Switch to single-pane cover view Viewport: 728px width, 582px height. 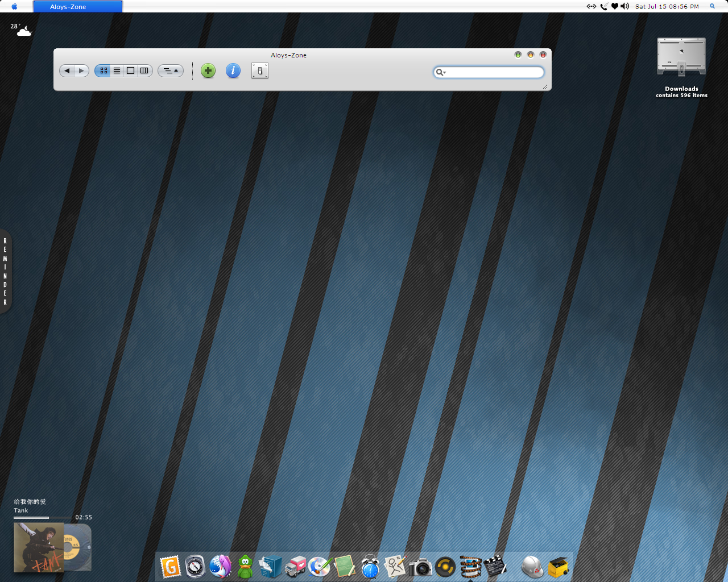pyautogui.click(x=130, y=70)
